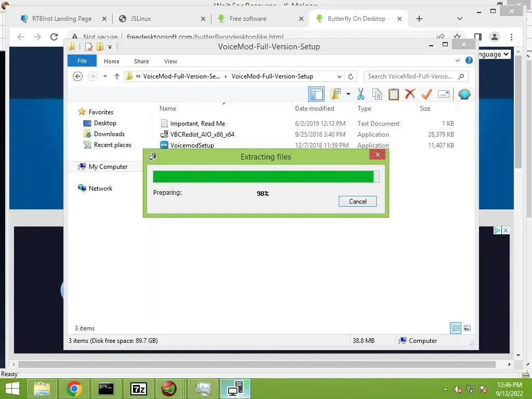The image size is (532, 399).
Task: Open Explorer Help question mark icon
Action: [x=469, y=60]
